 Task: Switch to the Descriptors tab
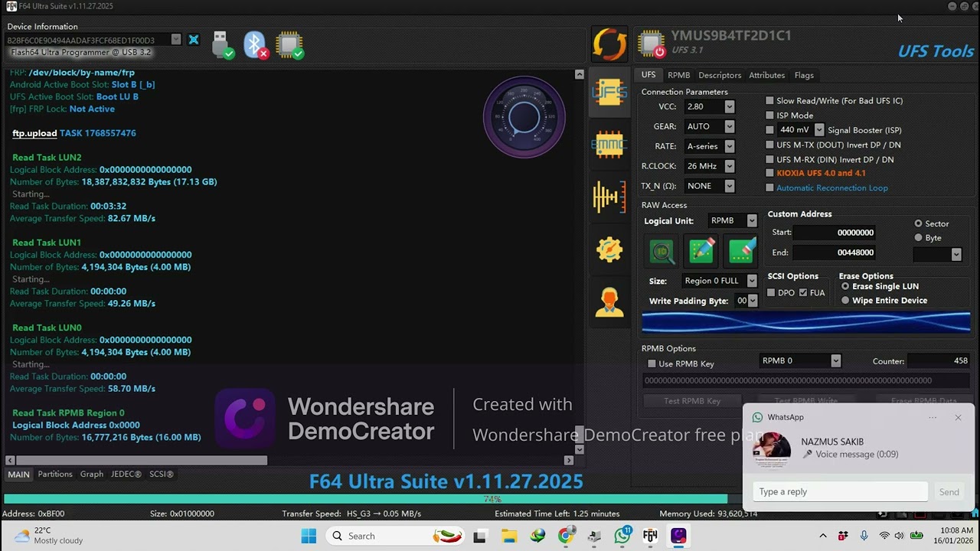(720, 75)
